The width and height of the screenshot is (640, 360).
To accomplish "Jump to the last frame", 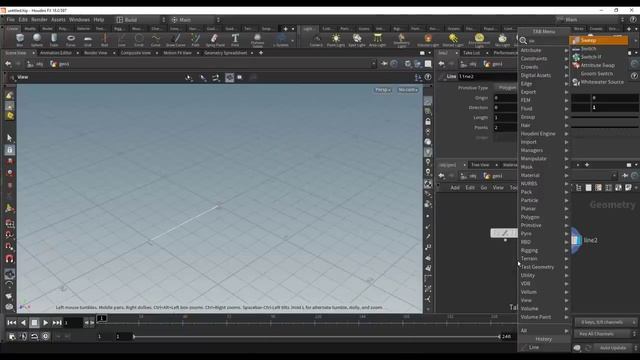I will 57,323.
